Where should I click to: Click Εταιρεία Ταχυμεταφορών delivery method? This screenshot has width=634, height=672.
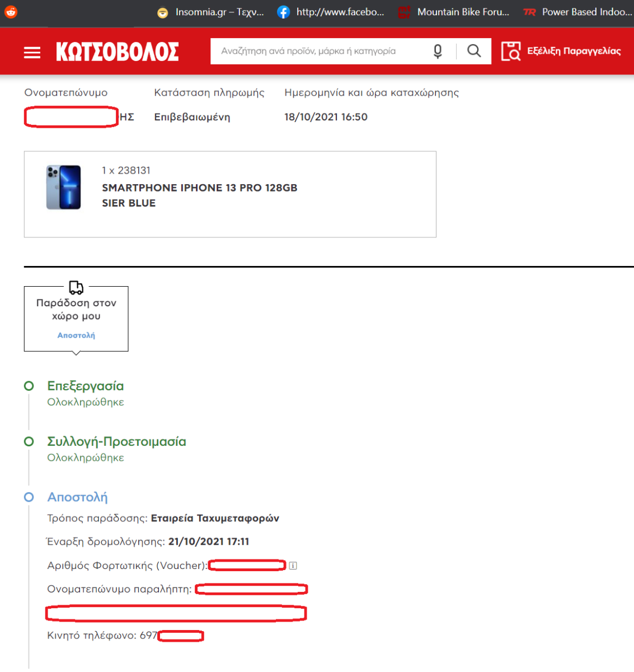tap(215, 519)
